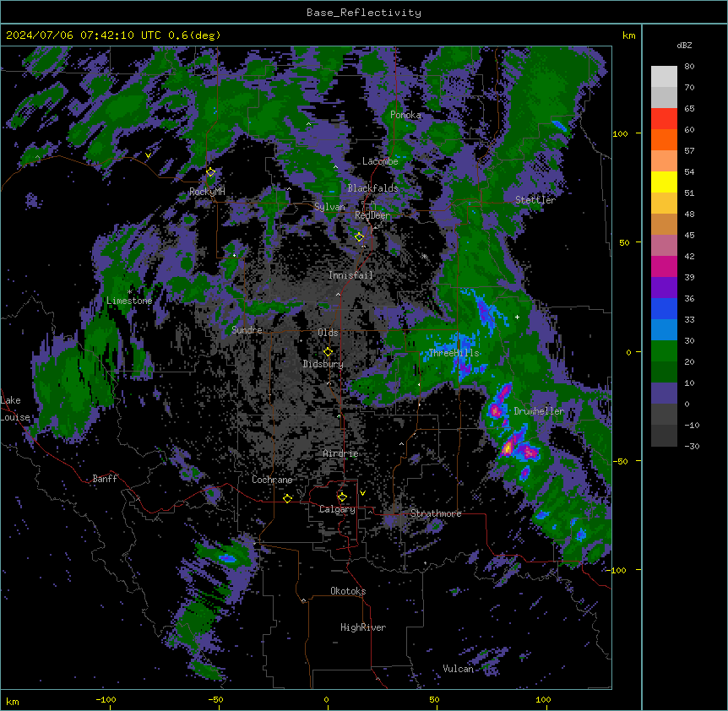Click the yellow V marker east of Calgary
Viewport: 728px width, 711px height.
click(362, 493)
